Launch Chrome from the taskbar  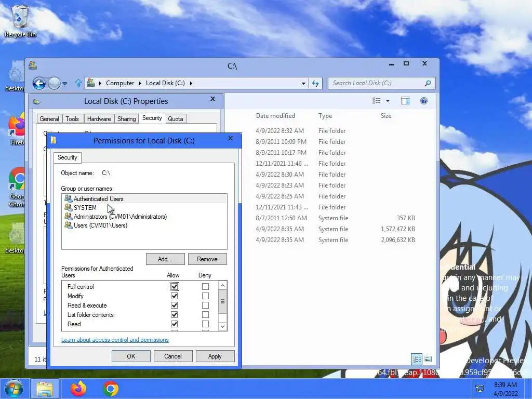pos(111,389)
